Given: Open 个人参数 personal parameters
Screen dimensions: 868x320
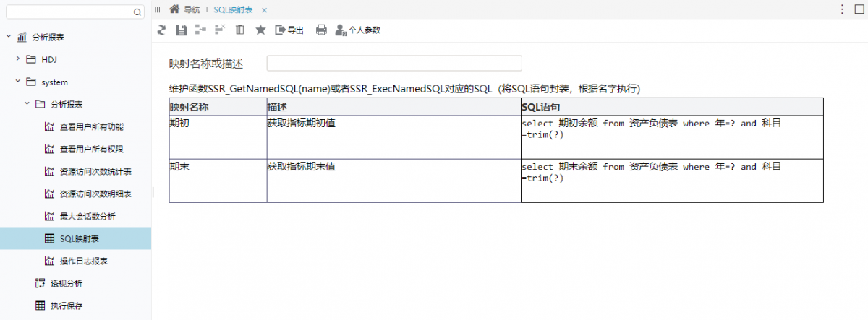Looking at the screenshot, I should click(x=357, y=30).
